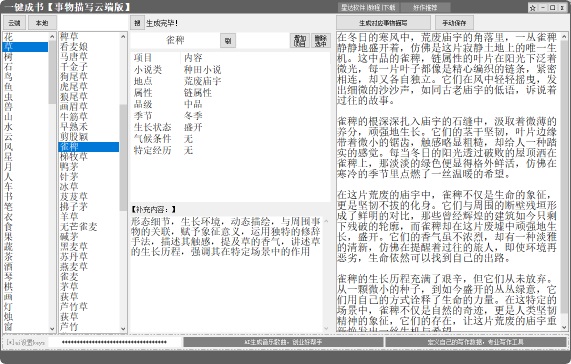The image size is (571, 364).
Task: Click the small refresh button beside 雀稗 name
Action: [x=228, y=40]
